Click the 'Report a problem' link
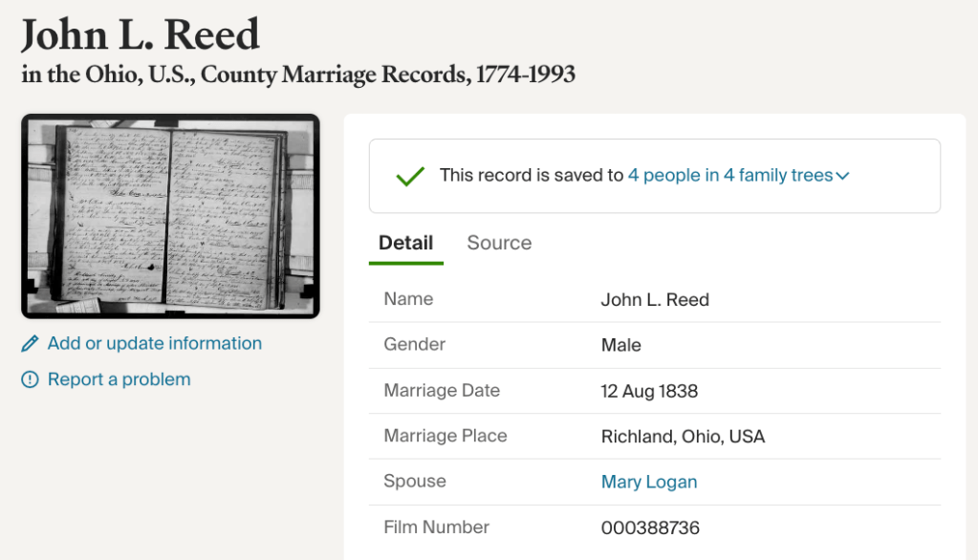 click(x=119, y=380)
